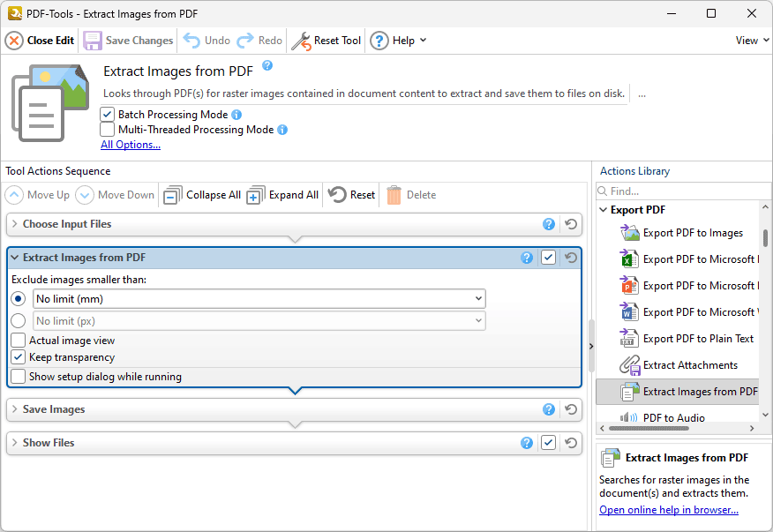Open help for Extract Images from PDF step
The image size is (773, 532).
click(527, 258)
